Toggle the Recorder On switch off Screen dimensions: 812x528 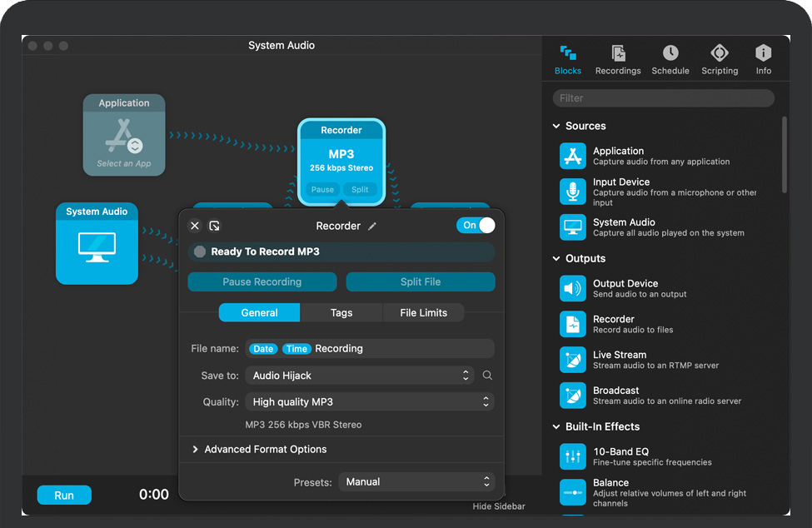(476, 225)
